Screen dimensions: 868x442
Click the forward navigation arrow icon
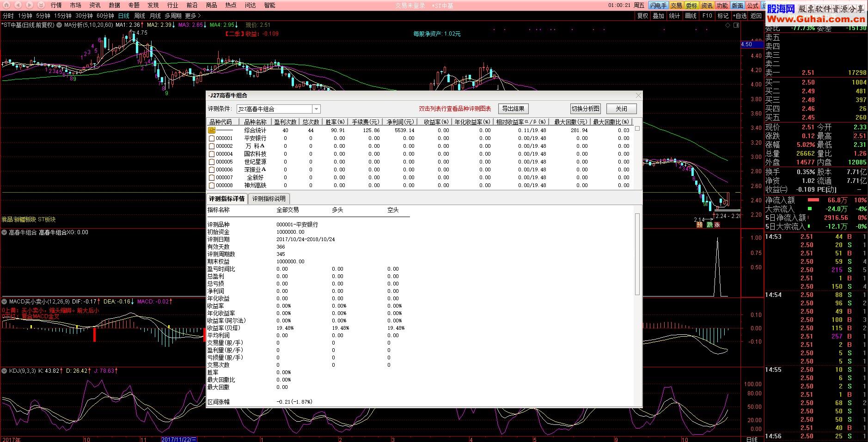tap(29, 5)
